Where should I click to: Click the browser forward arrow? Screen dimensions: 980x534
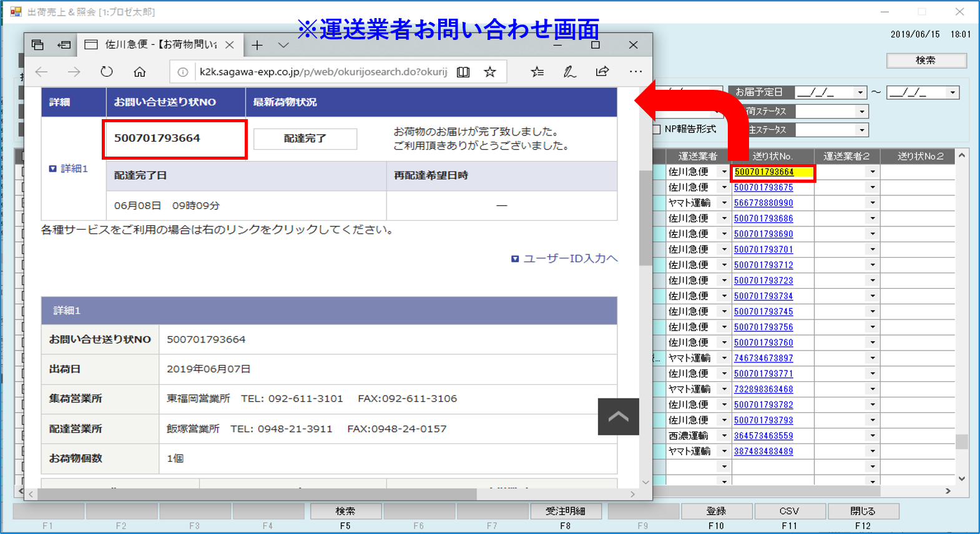74,72
